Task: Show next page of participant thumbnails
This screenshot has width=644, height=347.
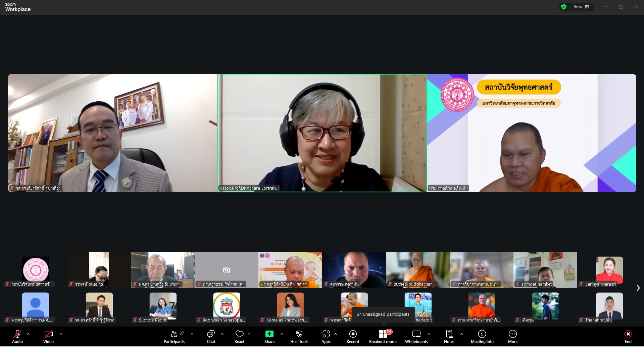Action: pos(638,288)
